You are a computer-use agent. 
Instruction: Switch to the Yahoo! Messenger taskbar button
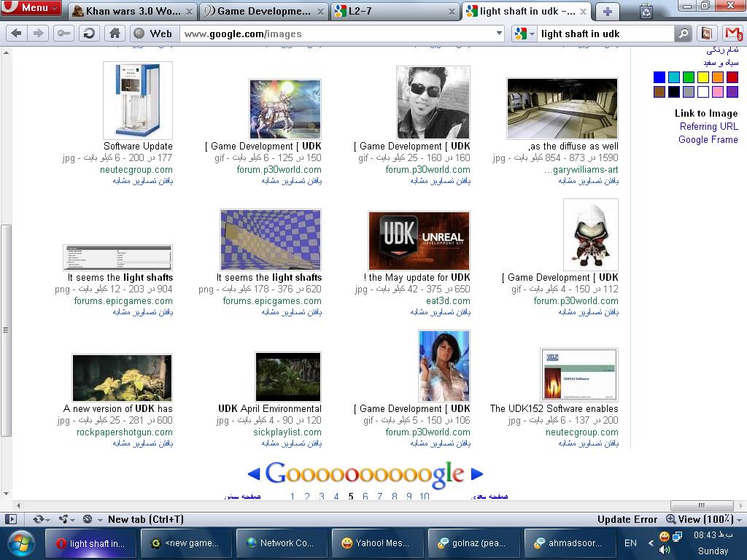tap(376, 542)
